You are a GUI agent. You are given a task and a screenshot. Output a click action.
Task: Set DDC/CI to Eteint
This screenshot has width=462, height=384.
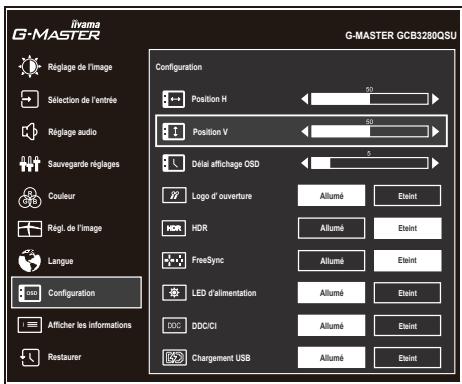tap(407, 326)
